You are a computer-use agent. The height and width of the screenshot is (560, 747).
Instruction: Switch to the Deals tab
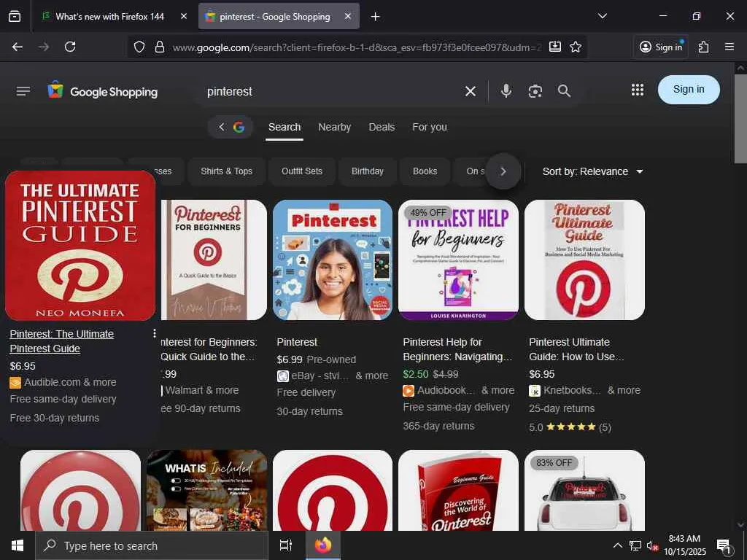coord(382,127)
